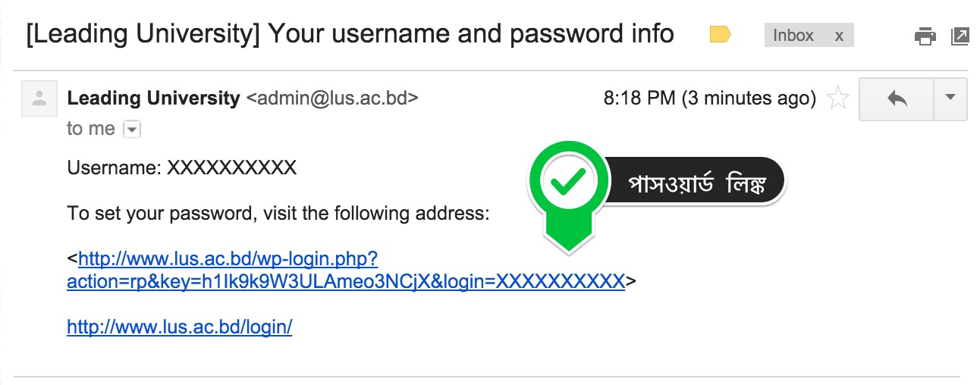Open the more options dropdown beside reply

(950, 99)
